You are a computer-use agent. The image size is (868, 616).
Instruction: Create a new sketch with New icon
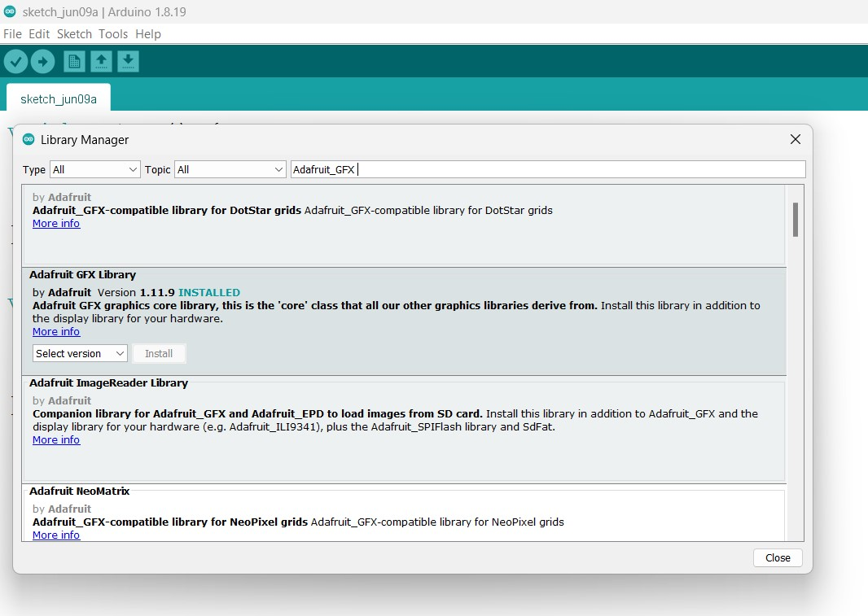(74, 61)
